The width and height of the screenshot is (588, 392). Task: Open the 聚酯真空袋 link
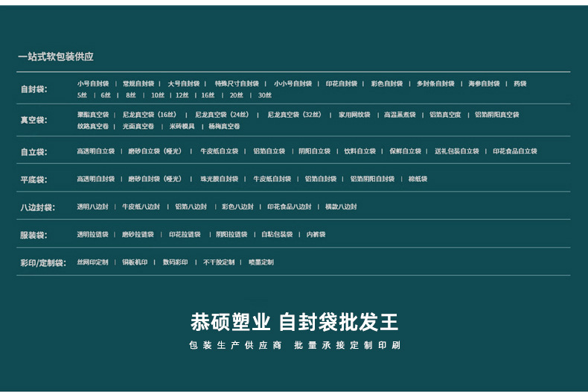(93, 115)
